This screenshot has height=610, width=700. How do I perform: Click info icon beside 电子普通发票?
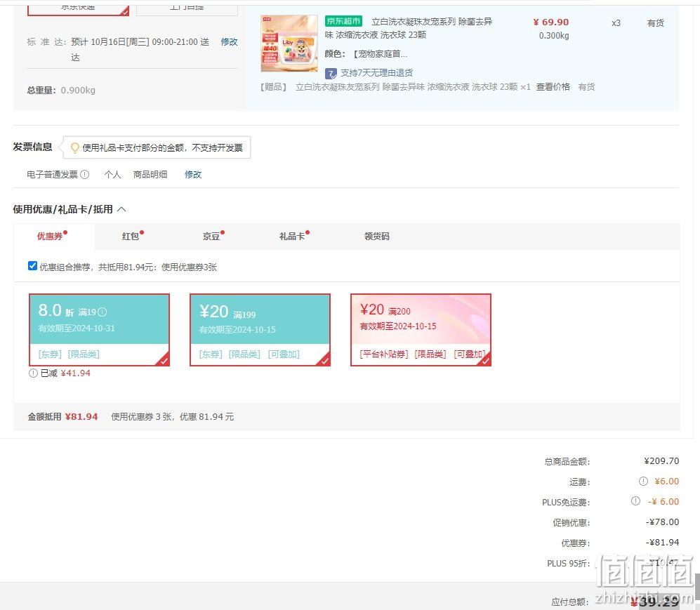point(84,175)
